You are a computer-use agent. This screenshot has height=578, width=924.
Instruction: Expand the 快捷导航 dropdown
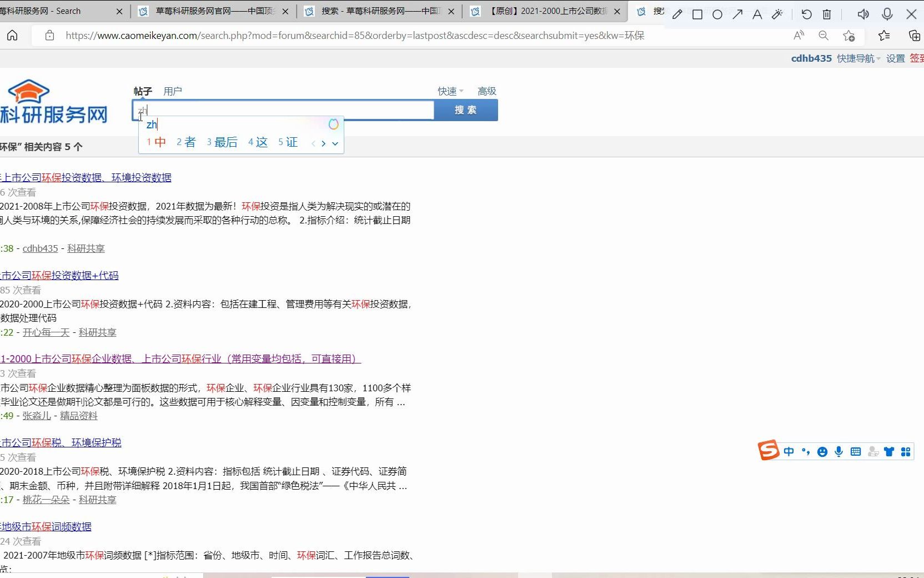coord(858,58)
